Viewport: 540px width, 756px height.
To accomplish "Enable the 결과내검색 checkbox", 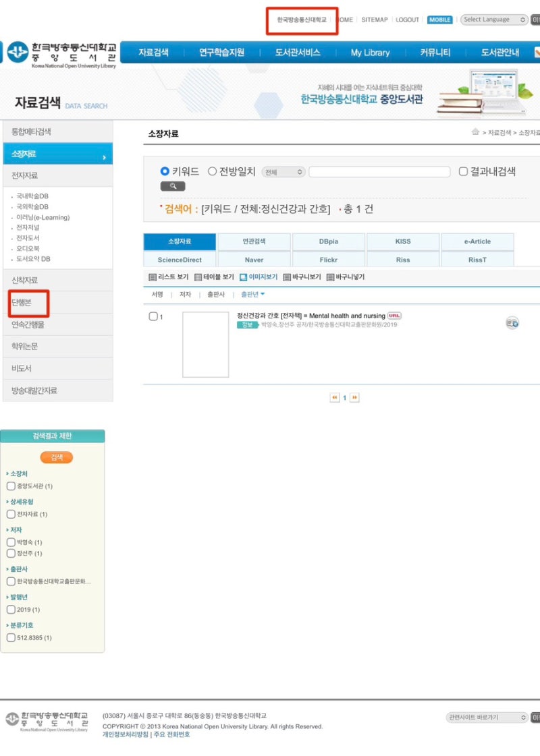I will click(464, 171).
